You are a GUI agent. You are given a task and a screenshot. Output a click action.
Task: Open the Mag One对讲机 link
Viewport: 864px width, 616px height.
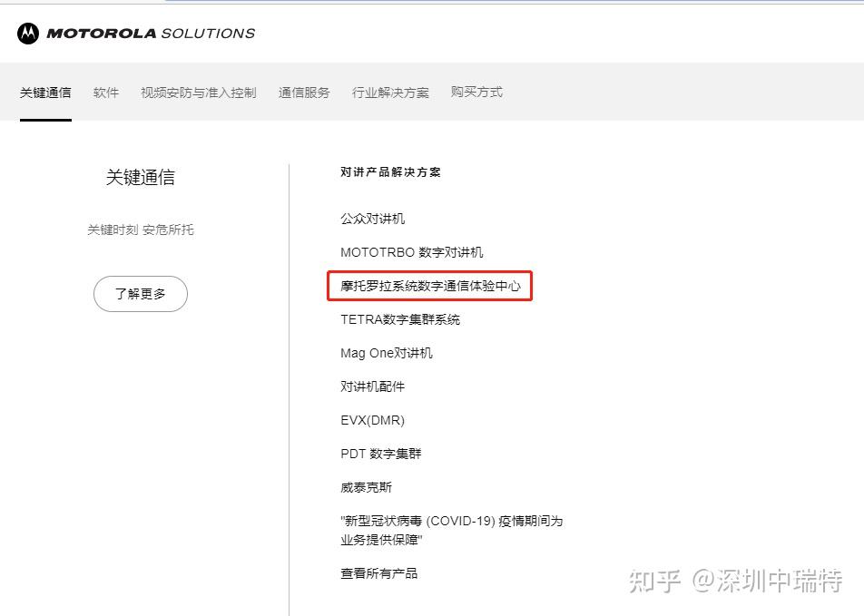click(x=387, y=353)
